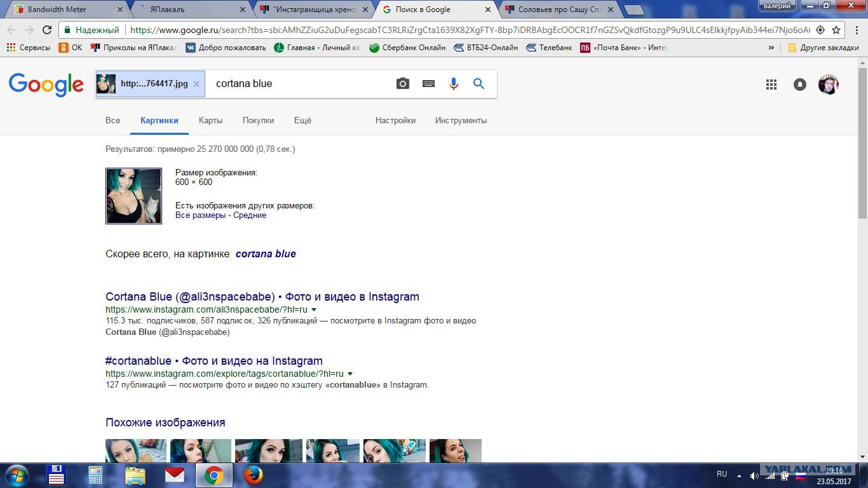Open the Google apps grid
The image size is (868, 488).
771,85
